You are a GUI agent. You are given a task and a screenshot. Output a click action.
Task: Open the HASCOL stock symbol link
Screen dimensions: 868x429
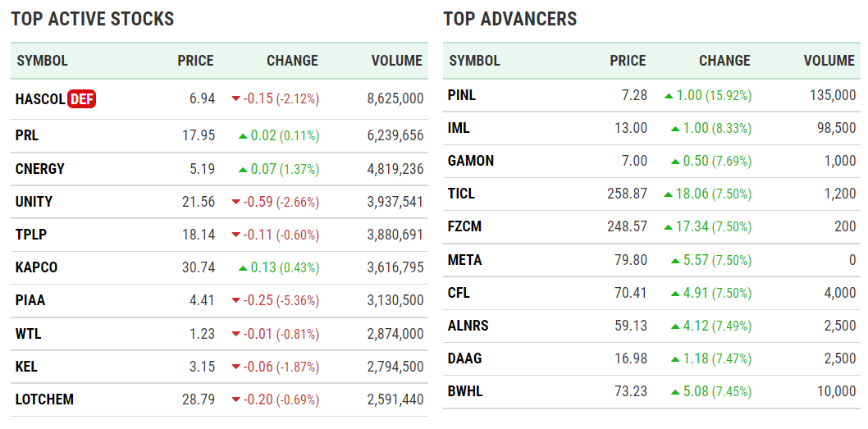[x=40, y=99]
